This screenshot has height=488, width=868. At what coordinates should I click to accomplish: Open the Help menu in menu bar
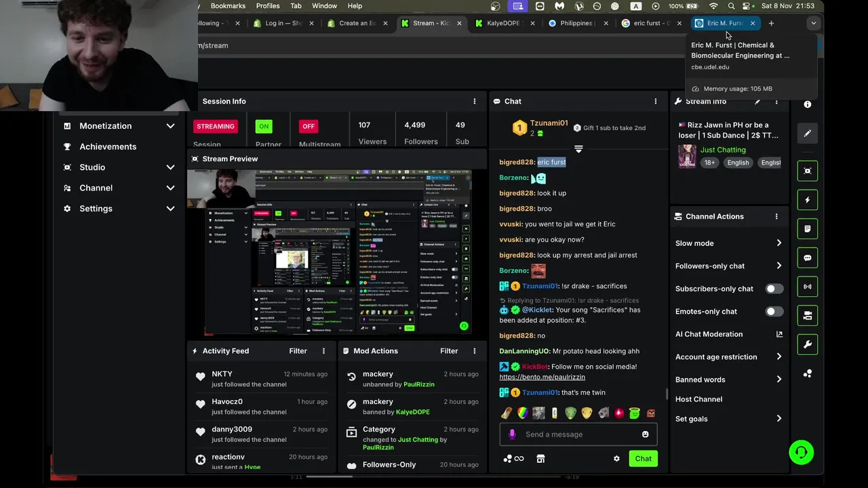coord(355,6)
